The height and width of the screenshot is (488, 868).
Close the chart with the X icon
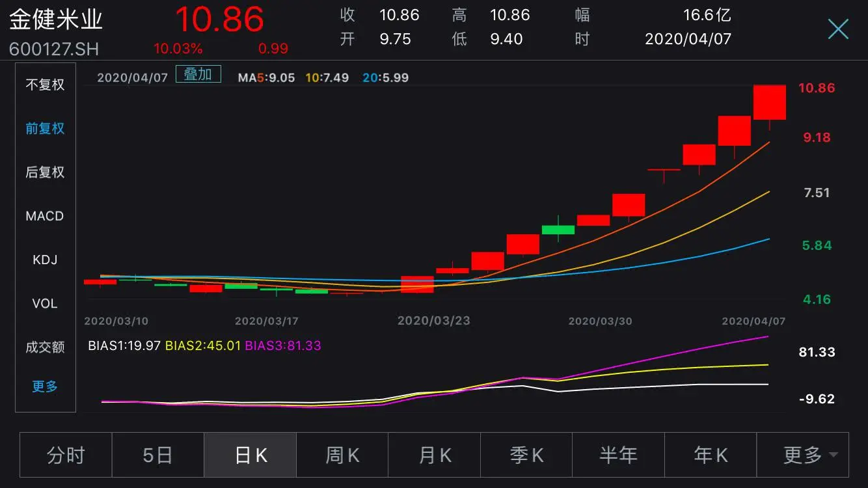[838, 29]
